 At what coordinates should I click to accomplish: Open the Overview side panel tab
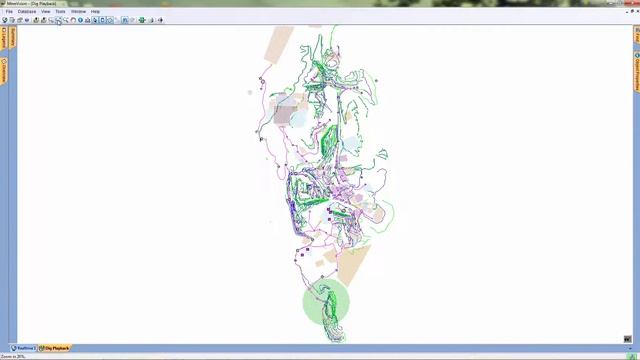click(4, 71)
